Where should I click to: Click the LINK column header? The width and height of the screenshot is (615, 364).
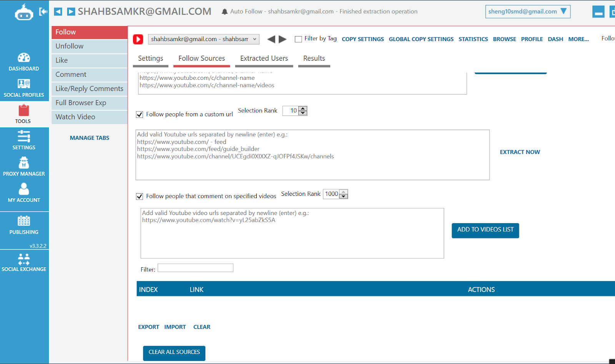196,290
